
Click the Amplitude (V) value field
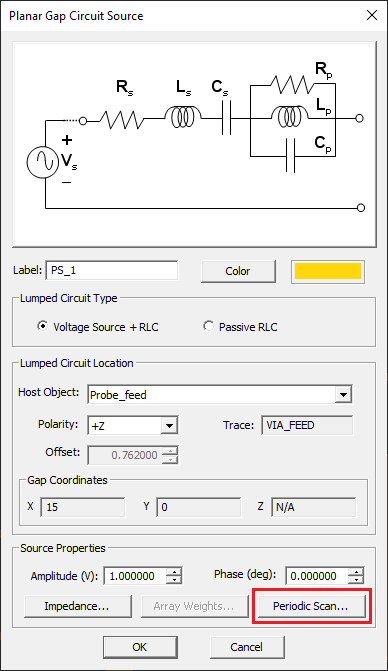coord(135,576)
